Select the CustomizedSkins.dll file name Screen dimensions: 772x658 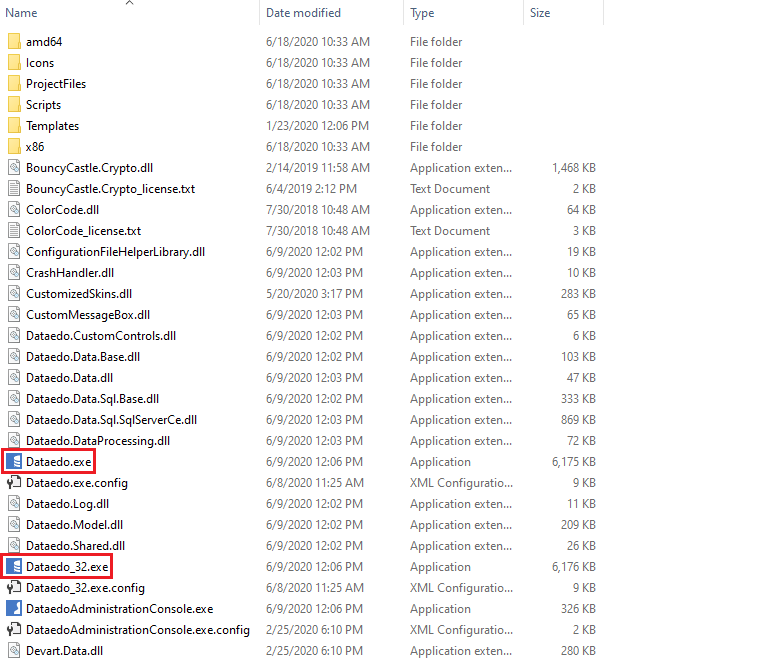click(79, 294)
